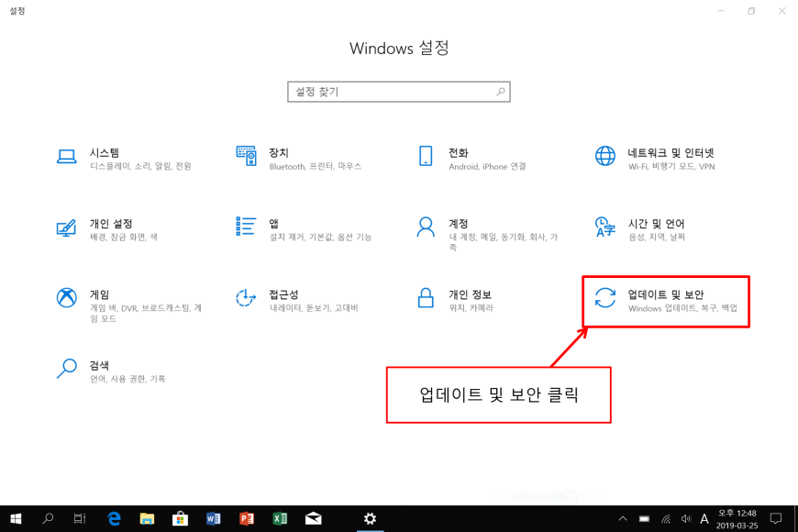Screen dimensions: 798x532
Task: Click the volume speaker tray icon
Action: click(x=686, y=519)
